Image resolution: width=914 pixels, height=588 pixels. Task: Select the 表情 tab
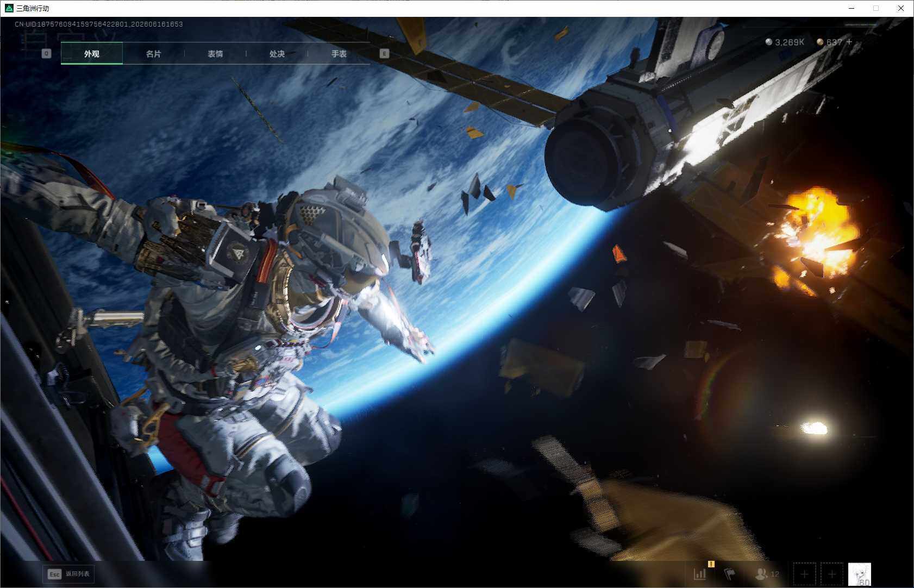tap(215, 54)
